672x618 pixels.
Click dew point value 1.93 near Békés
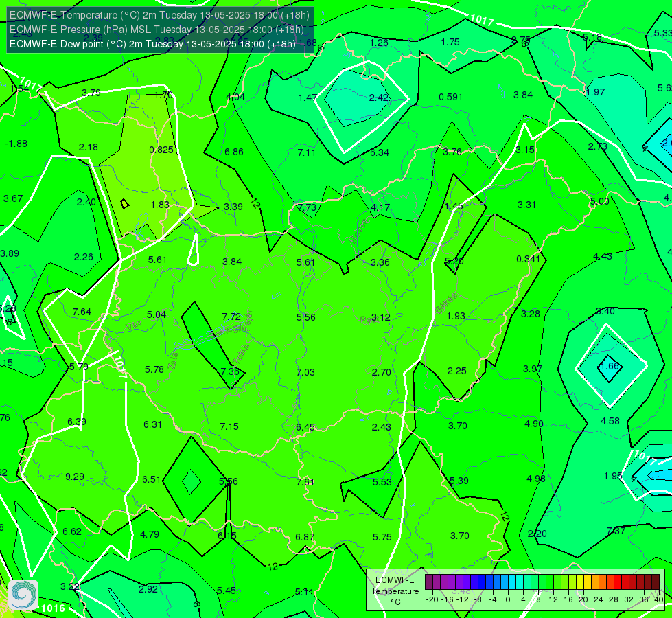click(456, 316)
